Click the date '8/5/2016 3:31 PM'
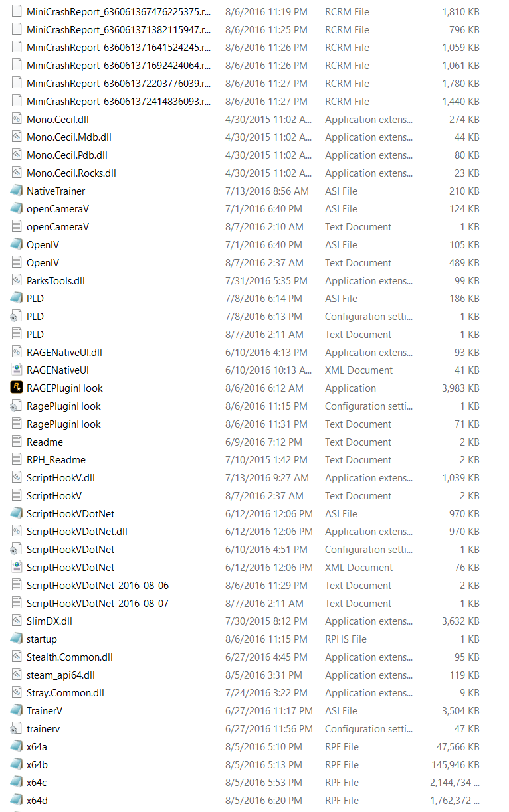This screenshot has width=509, height=812. [x=264, y=675]
